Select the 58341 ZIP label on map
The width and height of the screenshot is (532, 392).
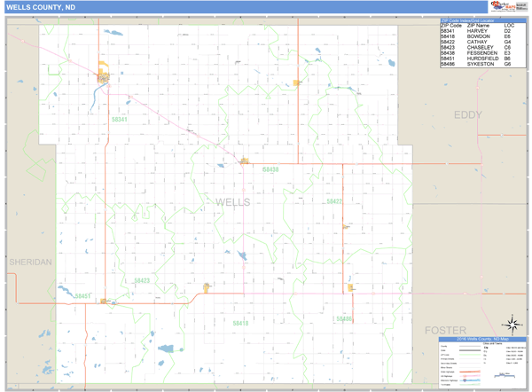click(x=120, y=120)
